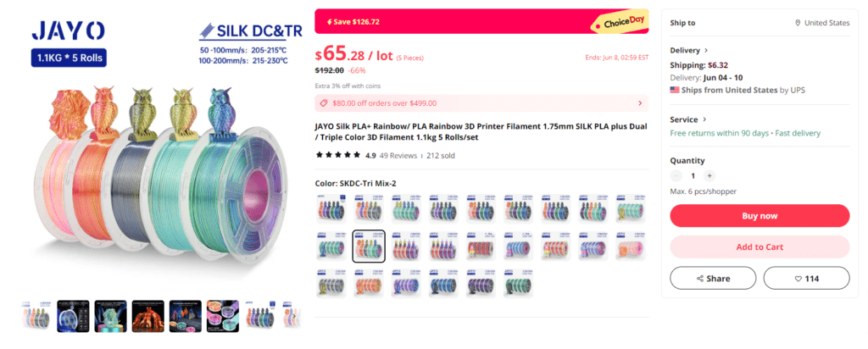868x349 pixels.
Task: Decrease quantity with the minus button
Action: tap(676, 176)
